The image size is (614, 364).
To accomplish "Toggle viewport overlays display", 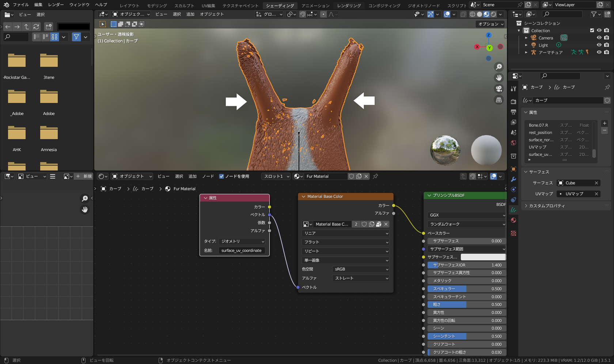I will [x=447, y=14].
